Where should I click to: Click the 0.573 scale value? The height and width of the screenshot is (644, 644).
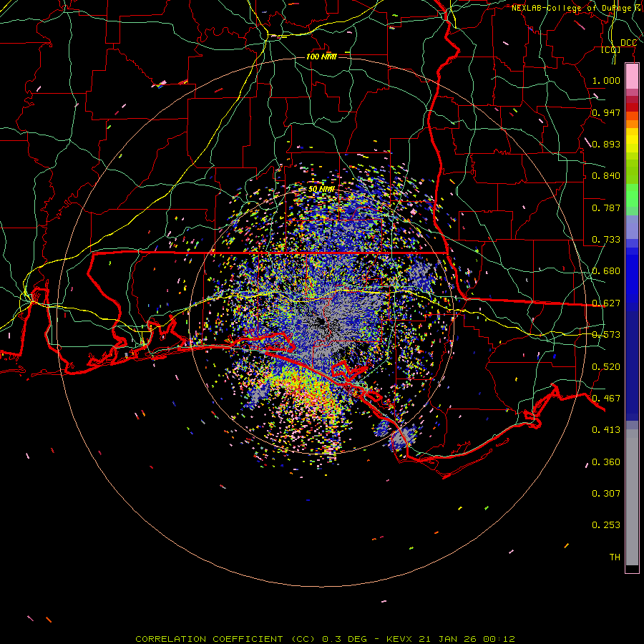(x=606, y=335)
